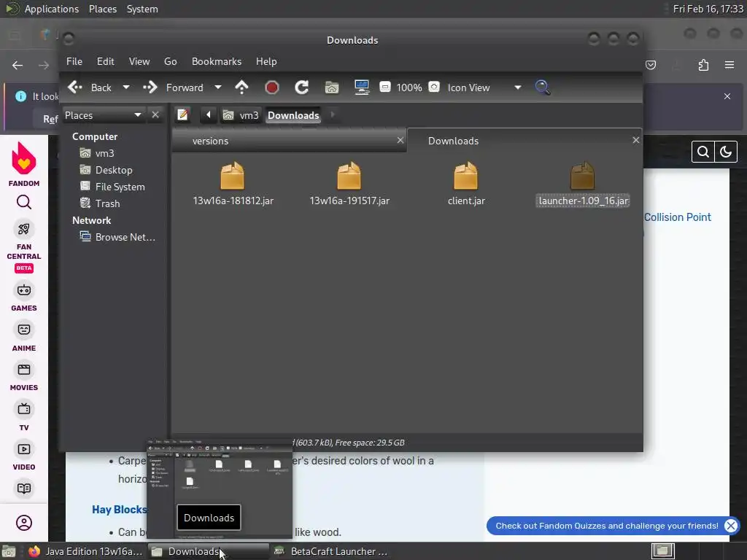747x560 pixels.
Task: Go up to the parent folder
Action: (x=242, y=87)
